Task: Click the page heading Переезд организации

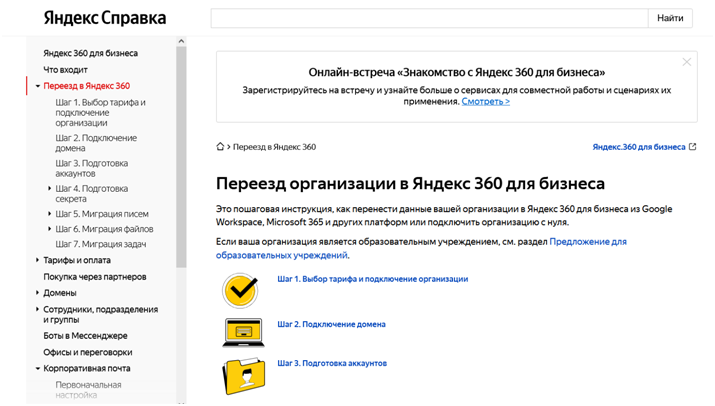Action: click(410, 183)
